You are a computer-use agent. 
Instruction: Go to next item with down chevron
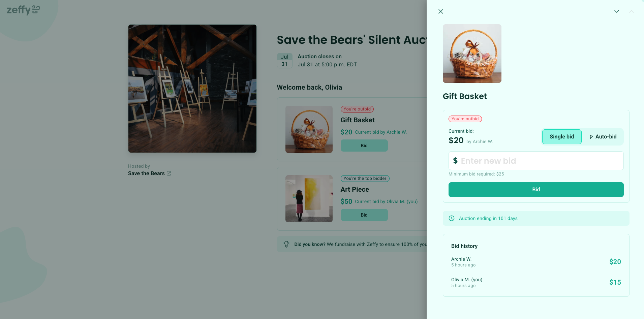click(x=616, y=11)
